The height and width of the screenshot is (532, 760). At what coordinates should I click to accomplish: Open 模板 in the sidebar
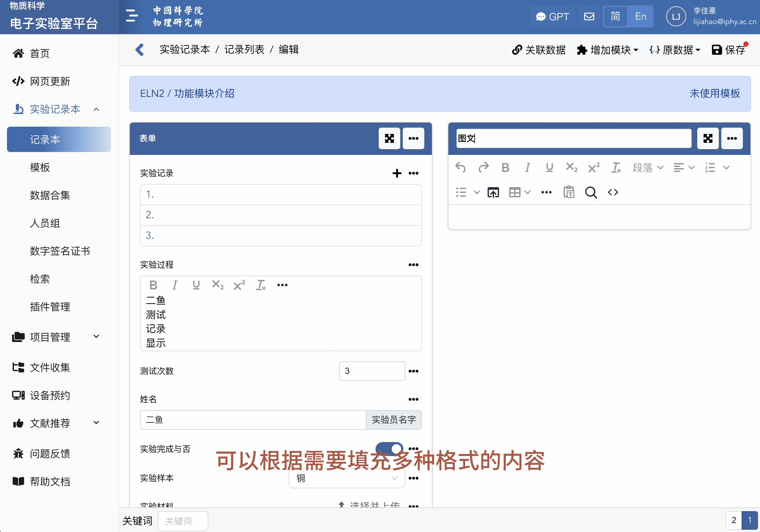(x=40, y=167)
